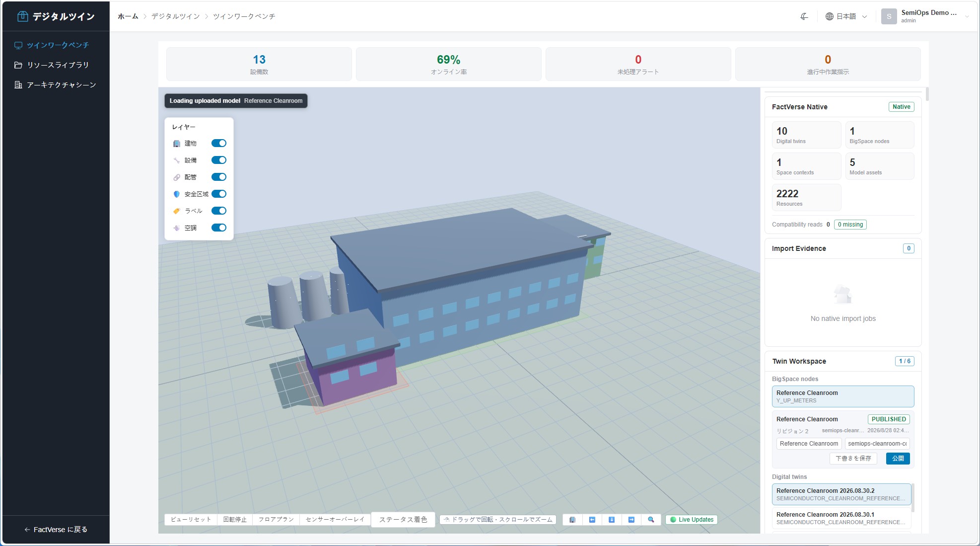Click the S user avatar
The width and height of the screenshot is (980, 546).
(889, 16)
